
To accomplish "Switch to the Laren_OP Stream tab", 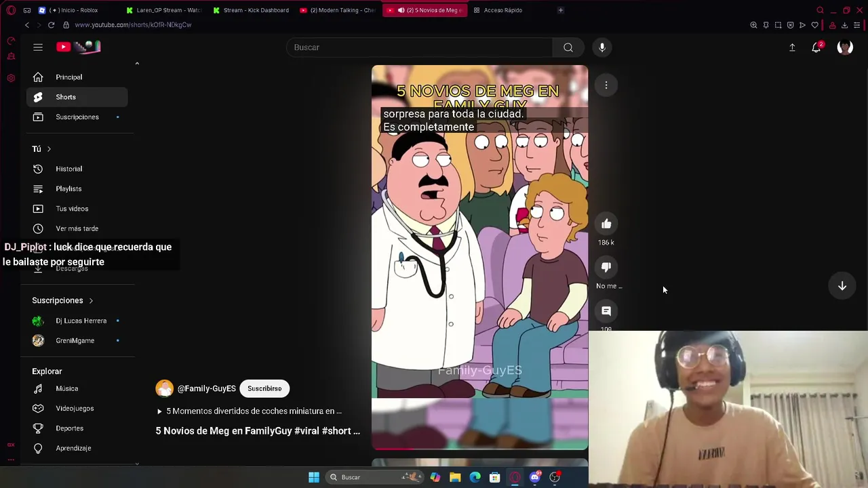I will point(164,10).
